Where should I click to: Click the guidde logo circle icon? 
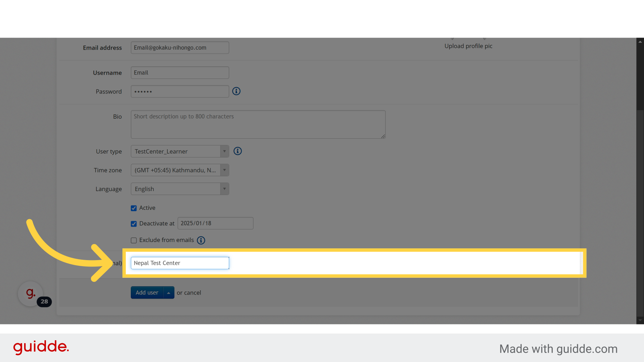click(x=30, y=293)
